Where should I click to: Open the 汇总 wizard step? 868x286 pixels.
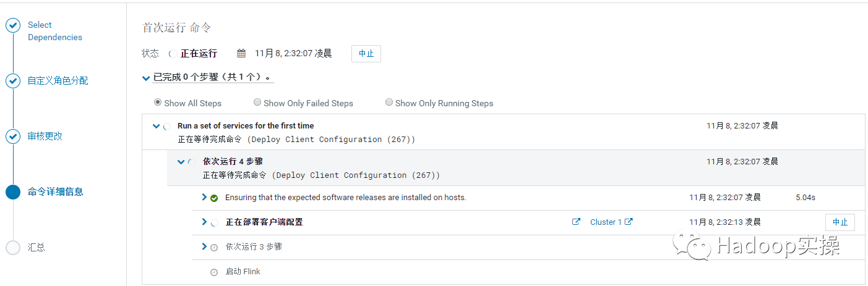[37, 248]
